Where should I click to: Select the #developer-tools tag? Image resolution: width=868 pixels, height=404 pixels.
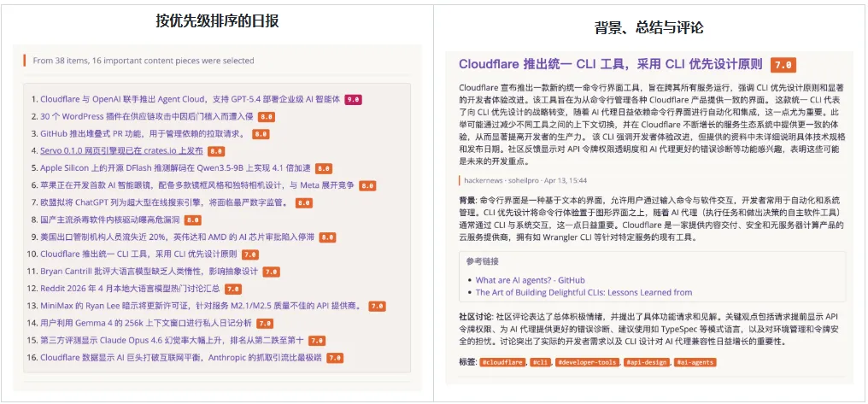click(x=586, y=362)
